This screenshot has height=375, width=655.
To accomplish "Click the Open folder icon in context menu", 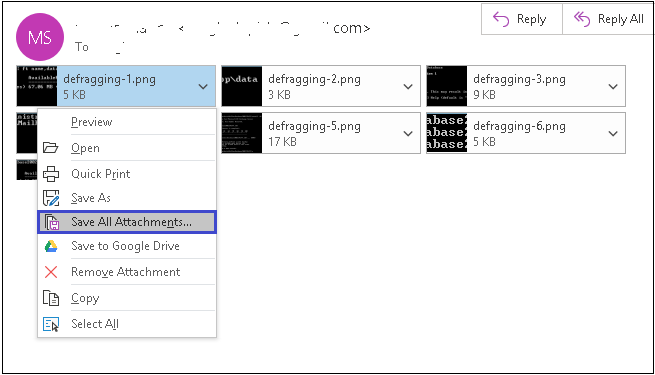I will pos(51,148).
